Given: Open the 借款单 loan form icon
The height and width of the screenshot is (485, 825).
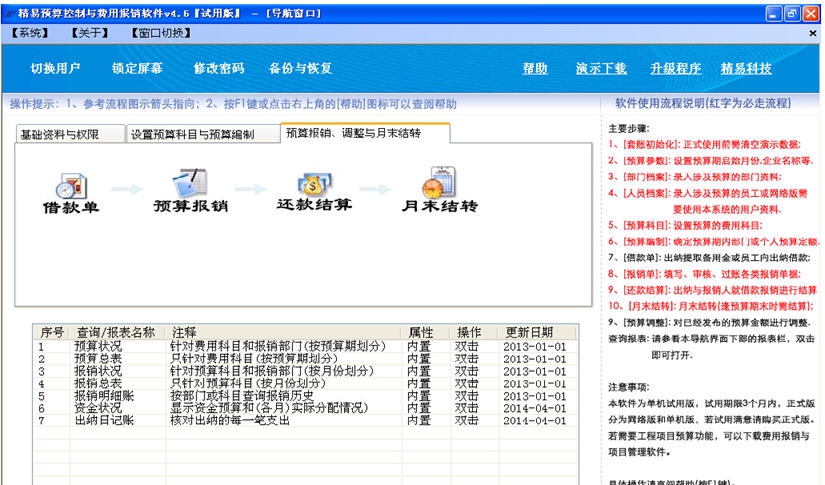Looking at the screenshot, I should tap(71, 193).
